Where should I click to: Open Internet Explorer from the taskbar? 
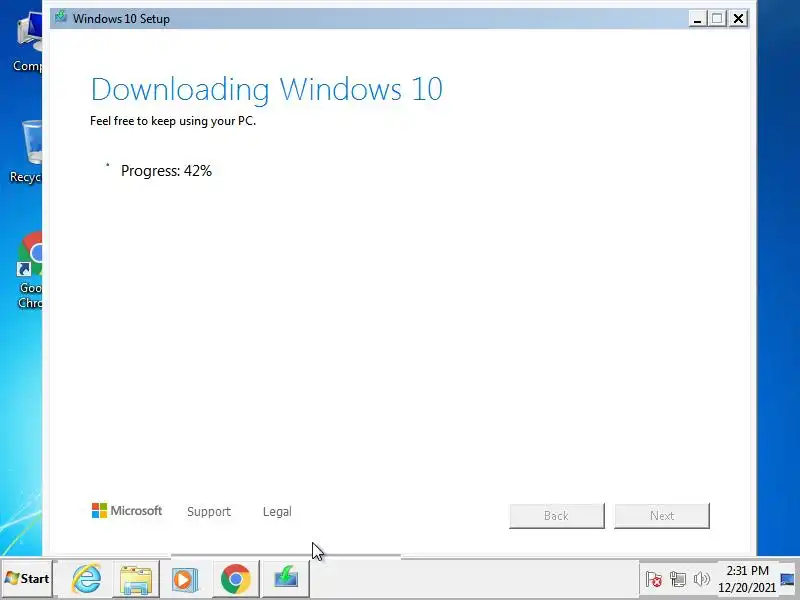pos(86,579)
